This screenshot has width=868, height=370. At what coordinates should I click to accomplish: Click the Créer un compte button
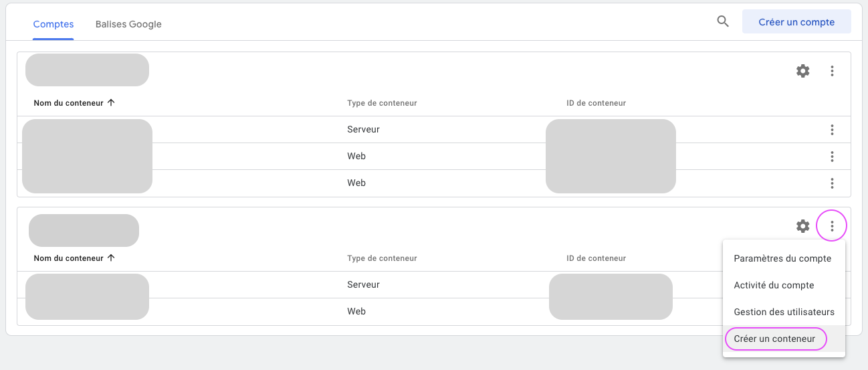tap(796, 21)
